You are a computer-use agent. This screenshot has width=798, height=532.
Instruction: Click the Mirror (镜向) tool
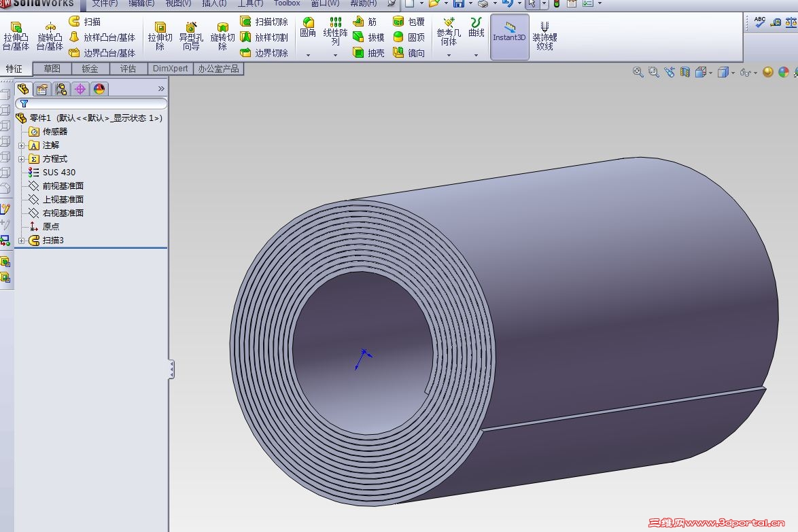click(409, 52)
